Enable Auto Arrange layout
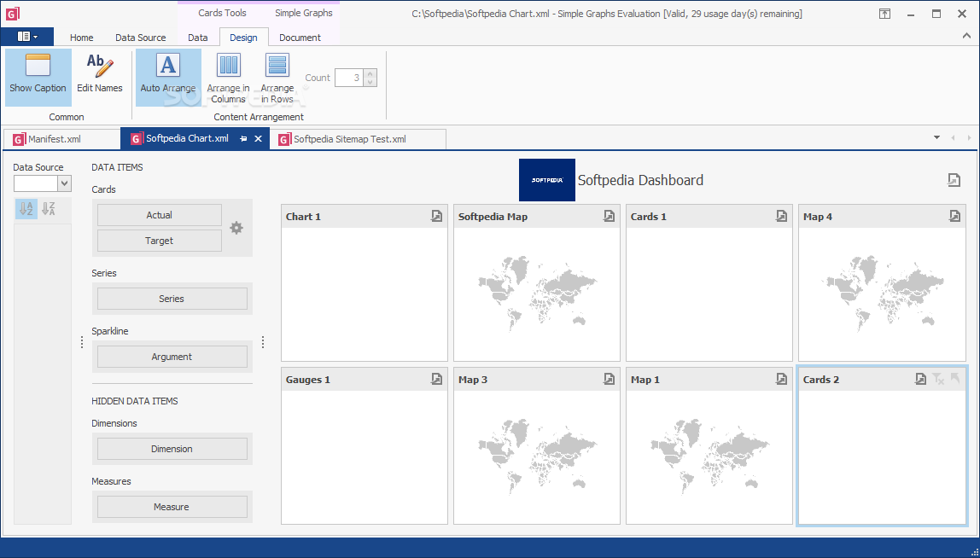 [168, 78]
